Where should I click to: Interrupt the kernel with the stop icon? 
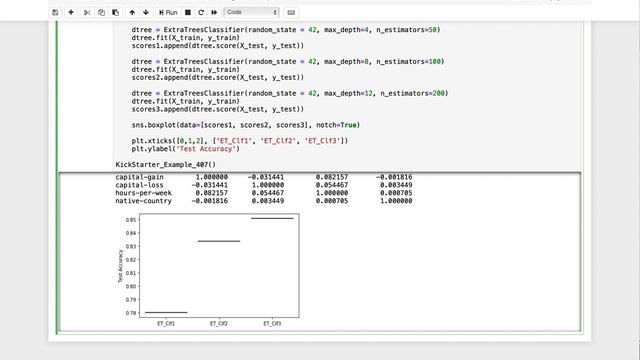[188, 13]
